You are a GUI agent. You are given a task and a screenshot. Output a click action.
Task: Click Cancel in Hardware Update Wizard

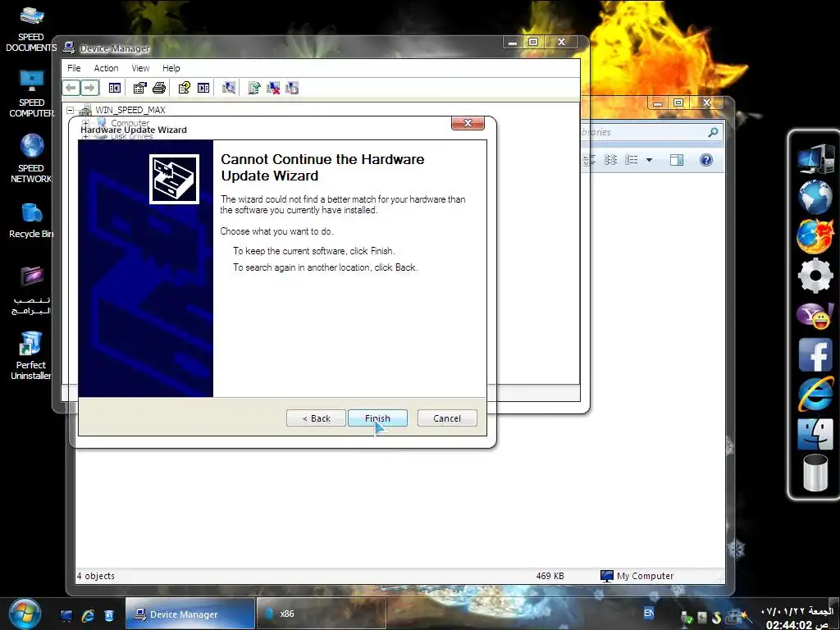pos(447,418)
